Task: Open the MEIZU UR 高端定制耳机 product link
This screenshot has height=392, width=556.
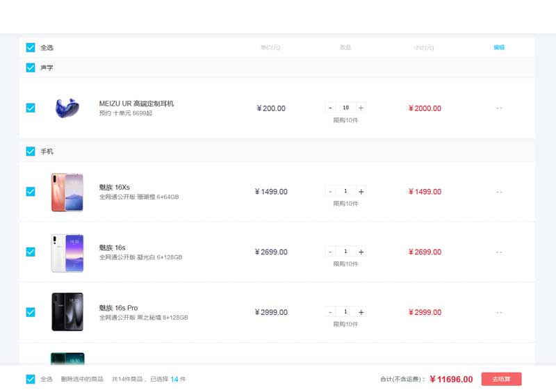Action: tap(136, 104)
